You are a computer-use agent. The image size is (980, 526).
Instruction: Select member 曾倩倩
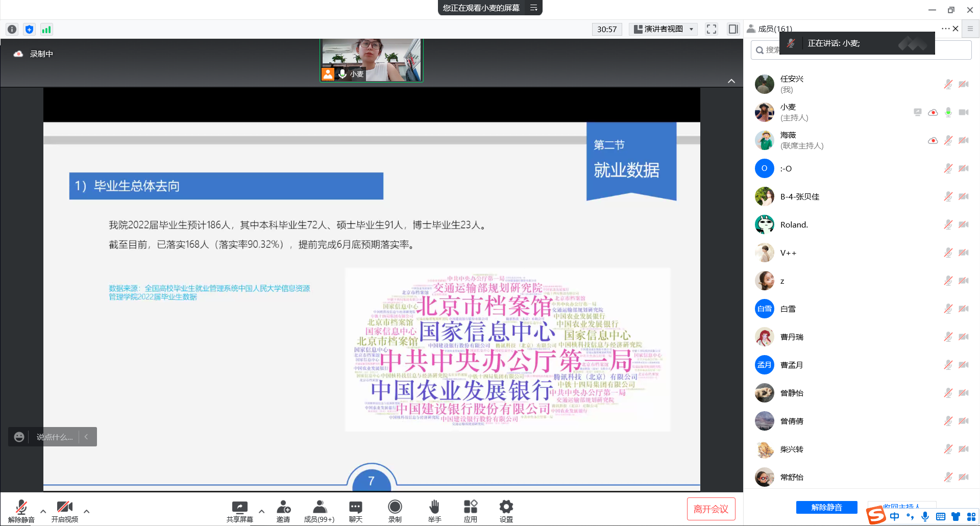click(x=861, y=421)
